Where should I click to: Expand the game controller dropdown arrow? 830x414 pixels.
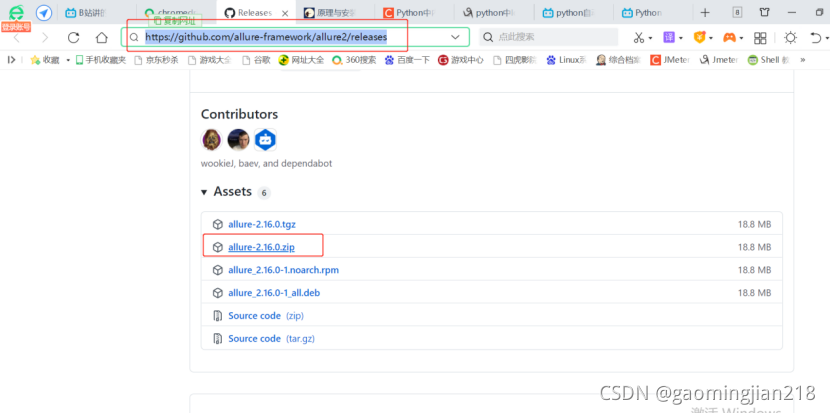[742, 38]
